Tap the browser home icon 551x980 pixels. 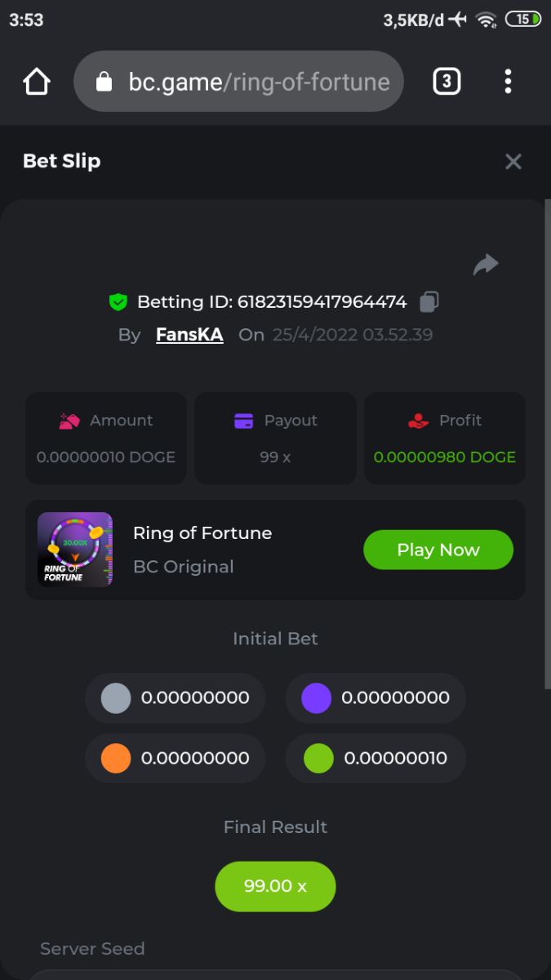click(37, 82)
